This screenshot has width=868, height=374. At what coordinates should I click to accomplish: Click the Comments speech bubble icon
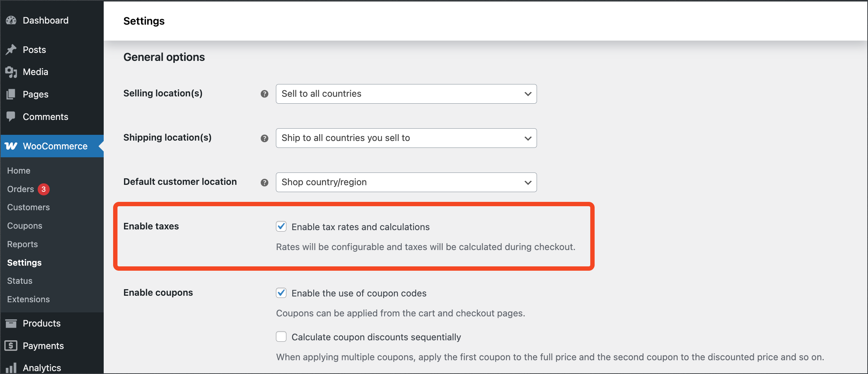tap(11, 117)
